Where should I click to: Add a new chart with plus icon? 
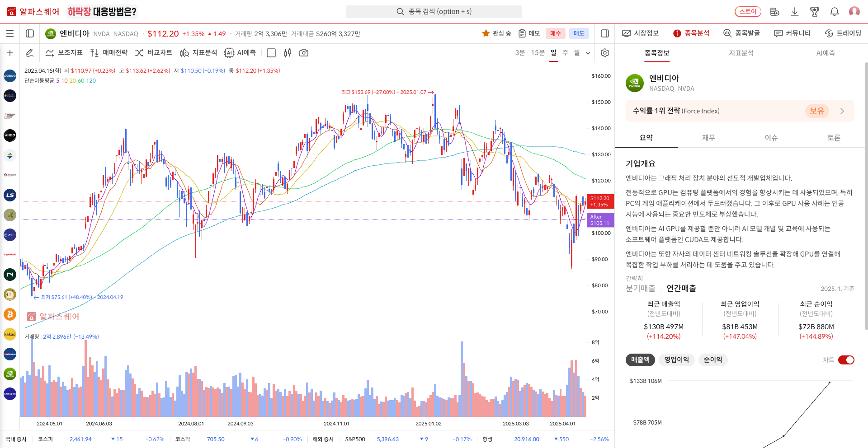click(x=10, y=53)
